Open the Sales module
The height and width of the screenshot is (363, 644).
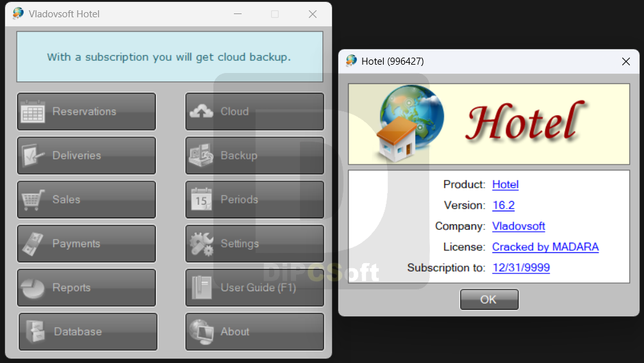(87, 199)
